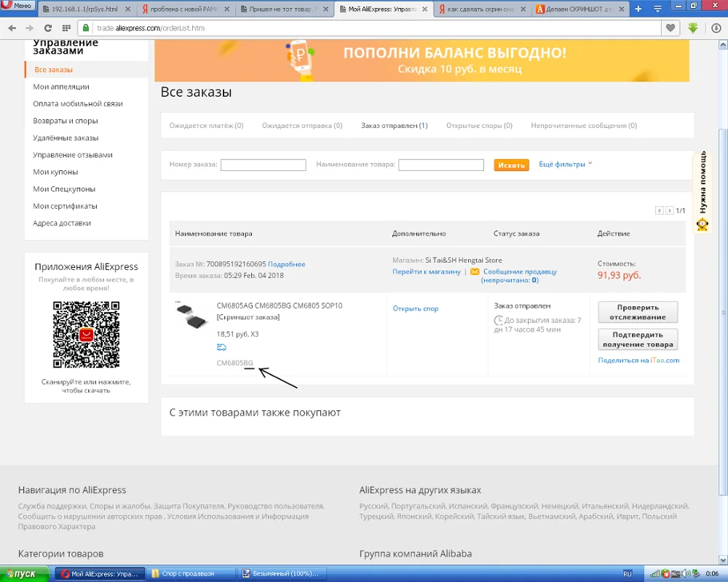The width and height of the screenshot is (728, 582).
Task: Open the Opera Menu button
Action: [x=17, y=6]
